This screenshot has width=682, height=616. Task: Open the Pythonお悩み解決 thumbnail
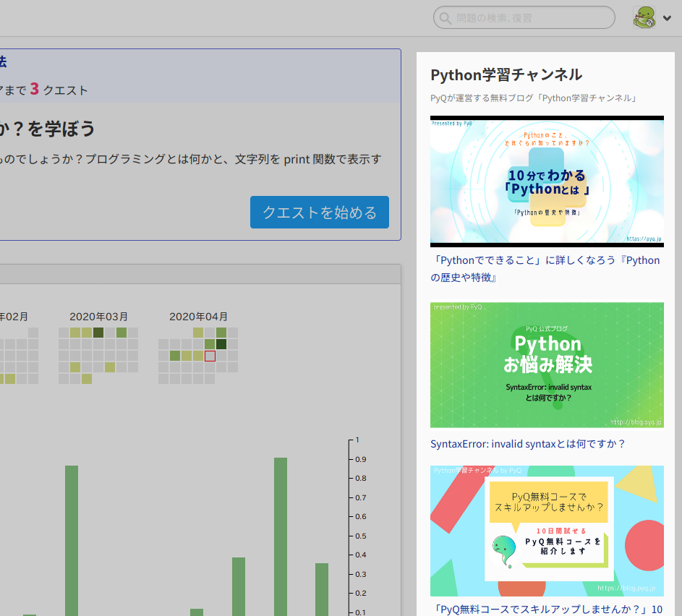pos(547,364)
